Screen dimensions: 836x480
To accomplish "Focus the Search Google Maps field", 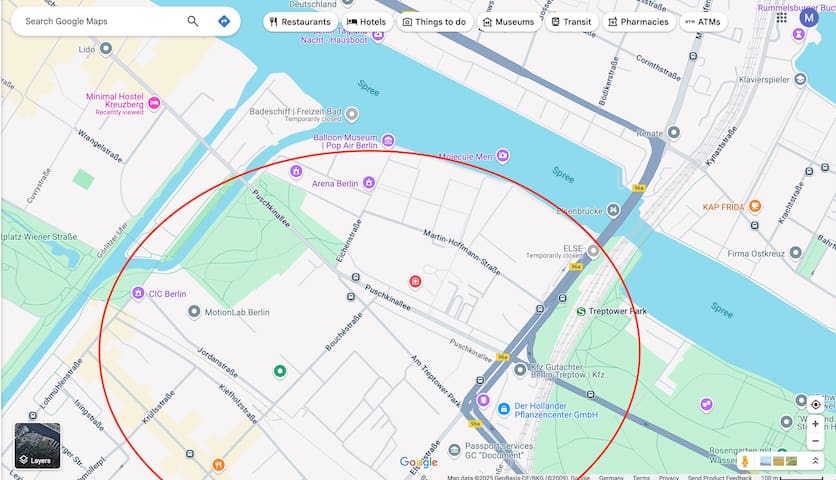I will click(x=100, y=21).
